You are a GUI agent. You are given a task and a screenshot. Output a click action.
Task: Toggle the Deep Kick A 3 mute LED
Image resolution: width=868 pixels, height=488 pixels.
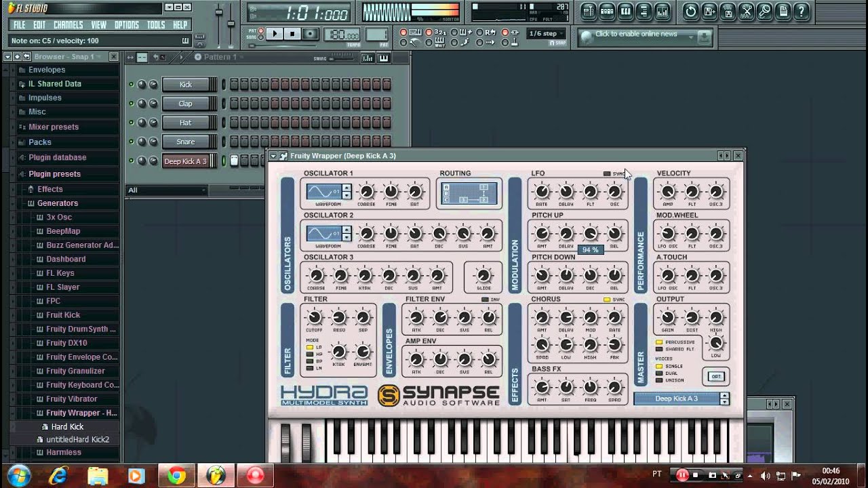click(x=132, y=161)
